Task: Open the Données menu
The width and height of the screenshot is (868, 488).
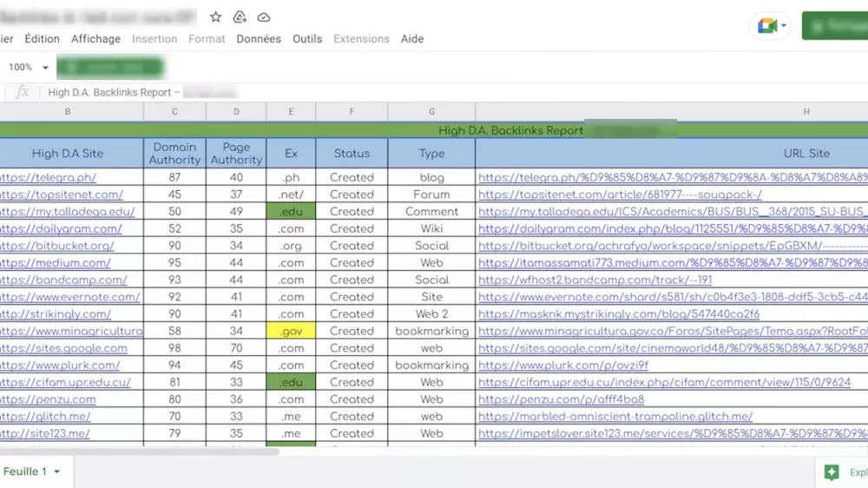Action: (x=259, y=39)
